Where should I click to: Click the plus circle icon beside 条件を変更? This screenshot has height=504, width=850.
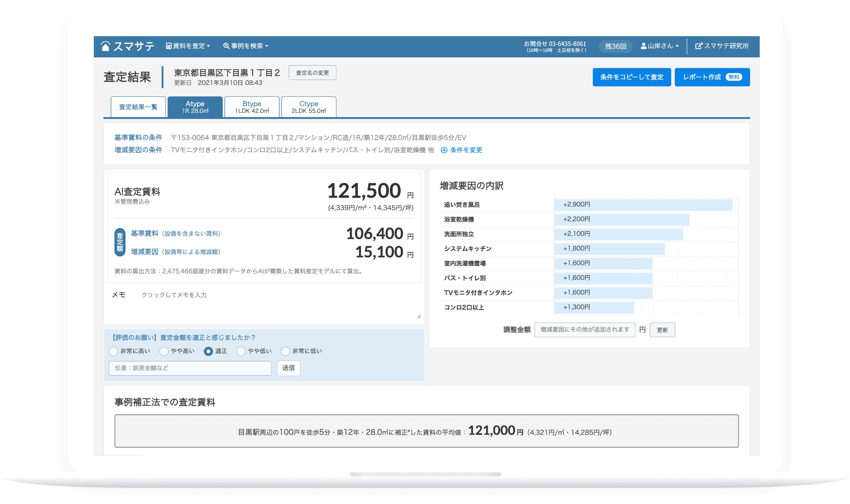[x=444, y=150]
